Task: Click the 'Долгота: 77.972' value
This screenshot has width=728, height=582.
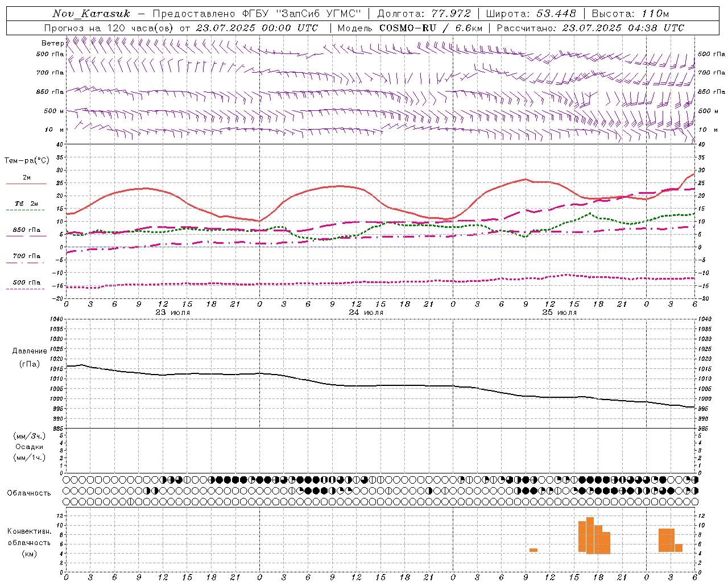Action: pyautogui.click(x=424, y=14)
